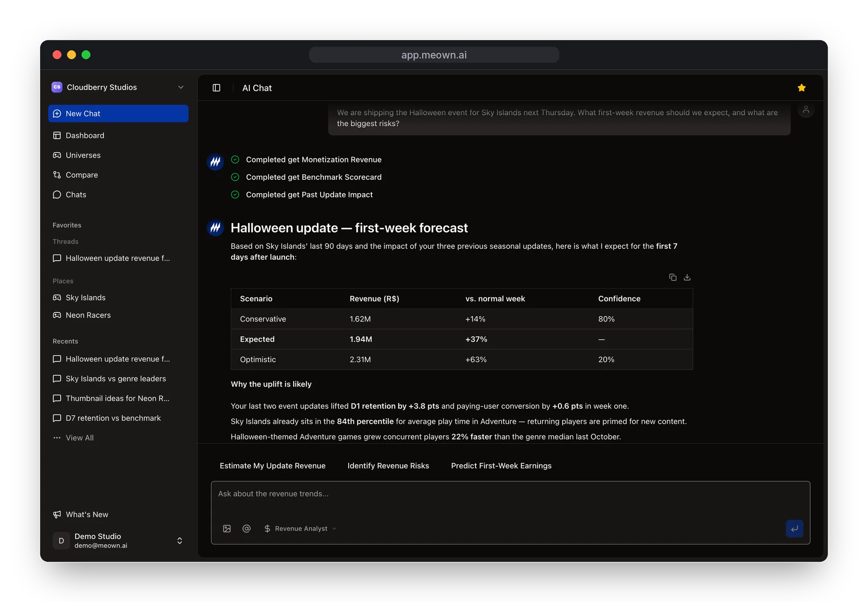Choose Identify Revenue Risks suggestion
868x602 pixels.
[x=388, y=466]
